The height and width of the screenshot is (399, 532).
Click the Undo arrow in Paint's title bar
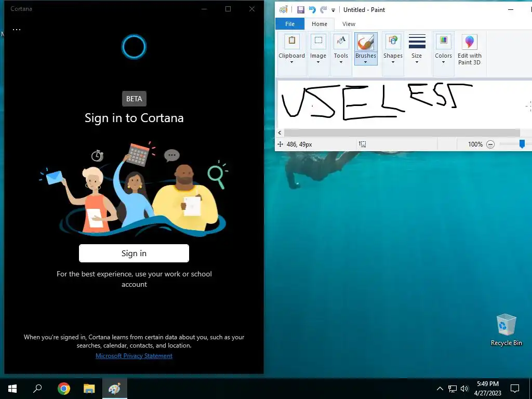(312, 10)
